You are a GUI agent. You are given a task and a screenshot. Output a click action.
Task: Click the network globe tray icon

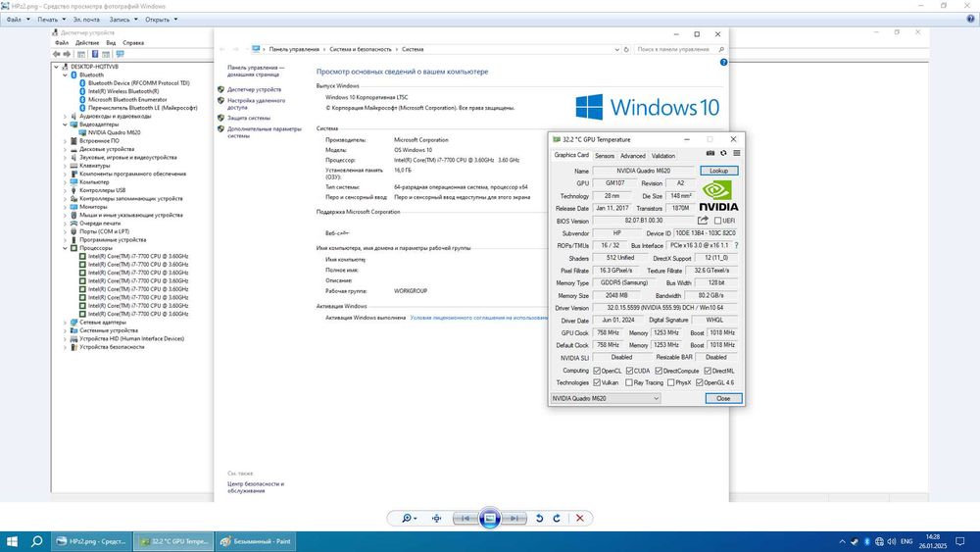[879, 541]
